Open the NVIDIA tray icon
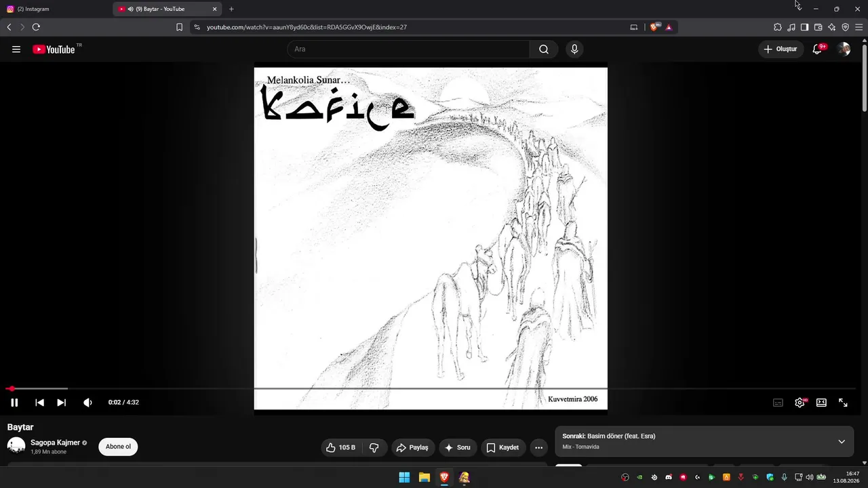868x488 pixels. pyautogui.click(x=639, y=477)
